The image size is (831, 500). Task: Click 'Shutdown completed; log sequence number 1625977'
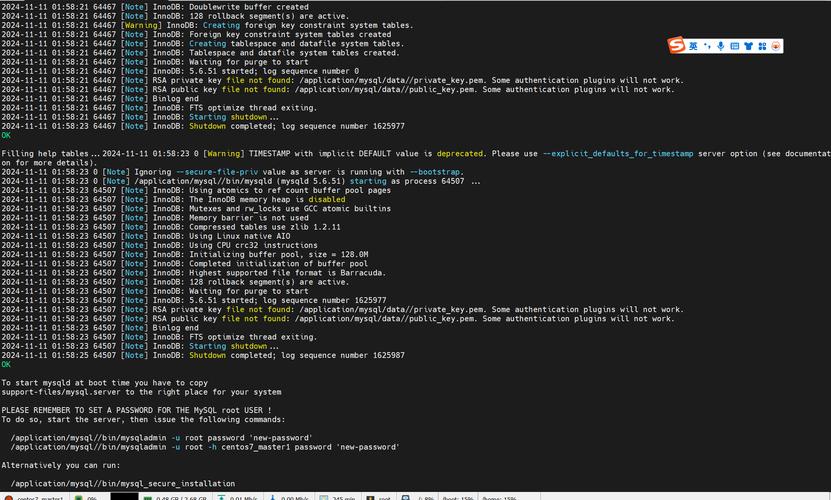click(x=297, y=126)
